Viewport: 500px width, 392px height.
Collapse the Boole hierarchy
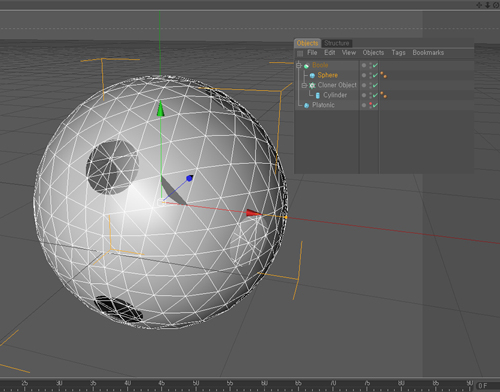click(299, 65)
